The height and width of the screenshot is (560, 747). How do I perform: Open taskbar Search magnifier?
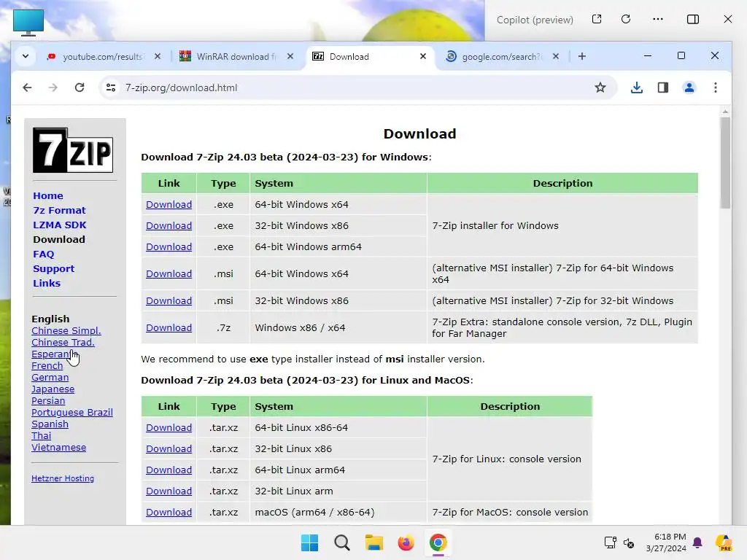(x=341, y=542)
